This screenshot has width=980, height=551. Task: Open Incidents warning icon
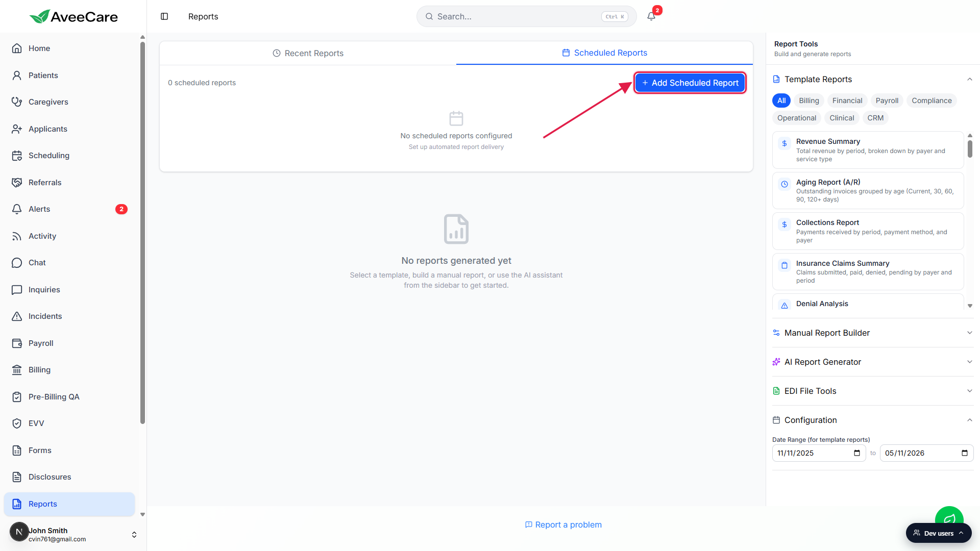(17, 316)
